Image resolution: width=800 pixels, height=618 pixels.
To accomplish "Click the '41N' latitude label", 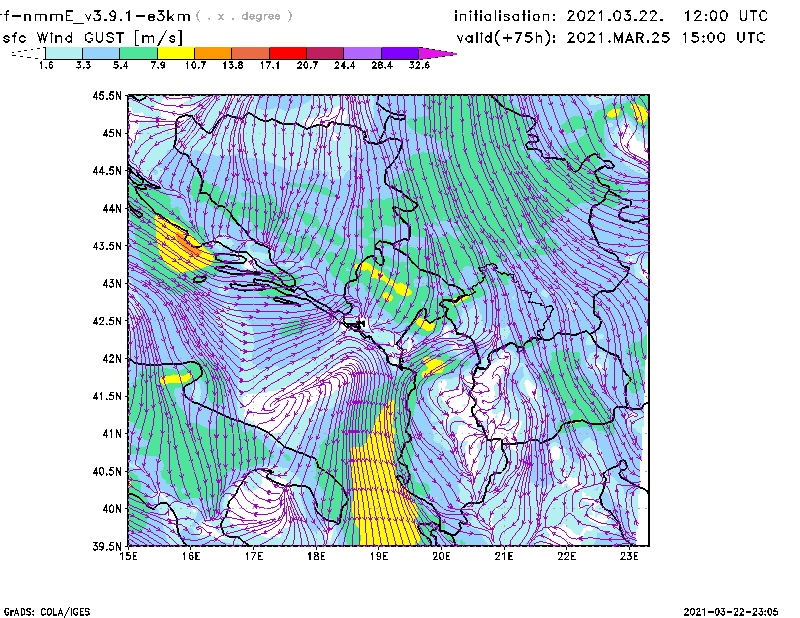I will [112, 434].
